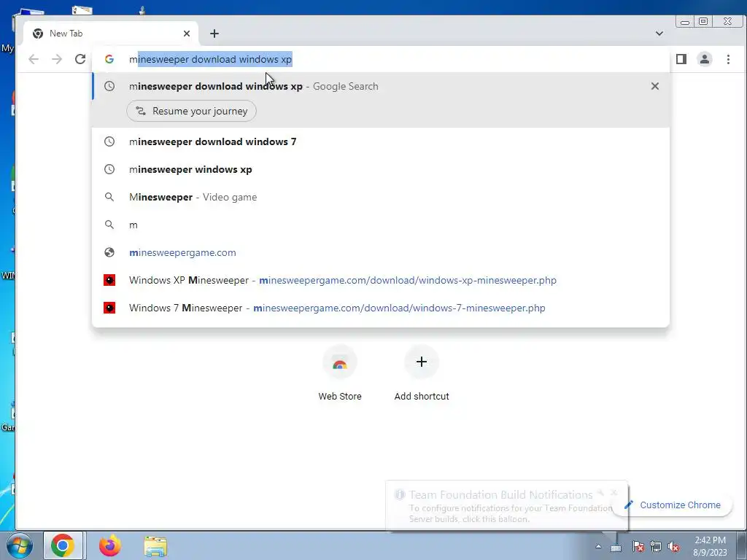Click the mine favicon beside 'Windows XP Minesweeper'
Image resolution: width=747 pixels, height=560 pixels.
(109, 280)
